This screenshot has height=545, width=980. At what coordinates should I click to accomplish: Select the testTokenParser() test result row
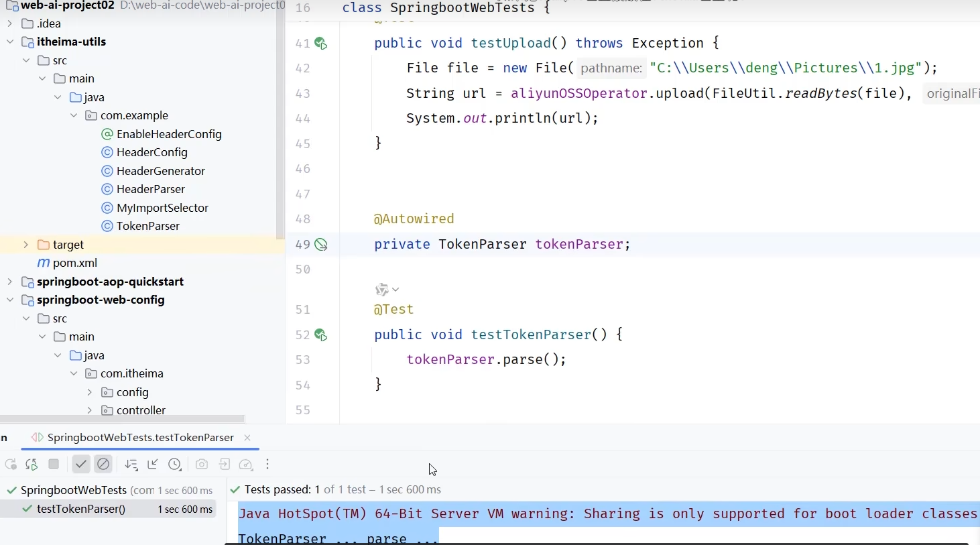coord(108,509)
